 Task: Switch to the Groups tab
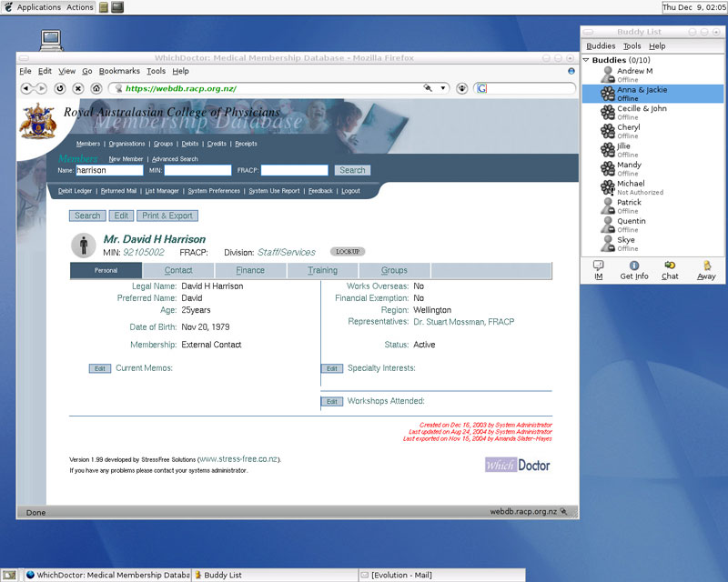[394, 270]
